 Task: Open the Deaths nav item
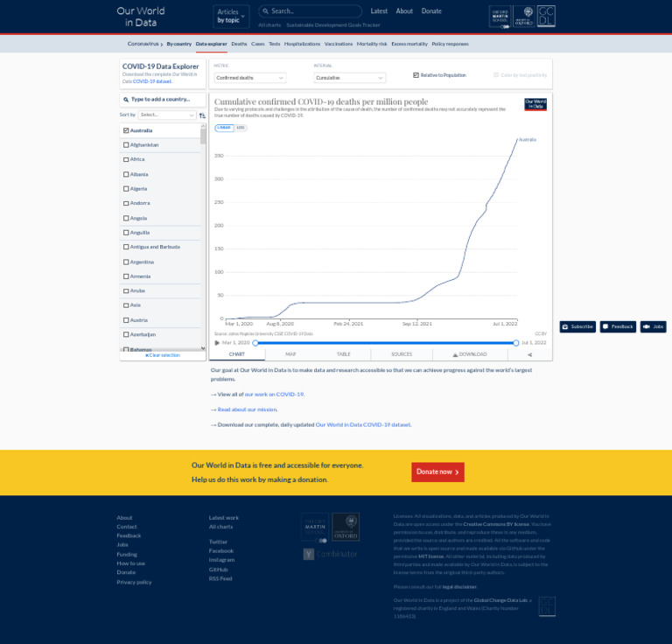click(x=239, y=44)
